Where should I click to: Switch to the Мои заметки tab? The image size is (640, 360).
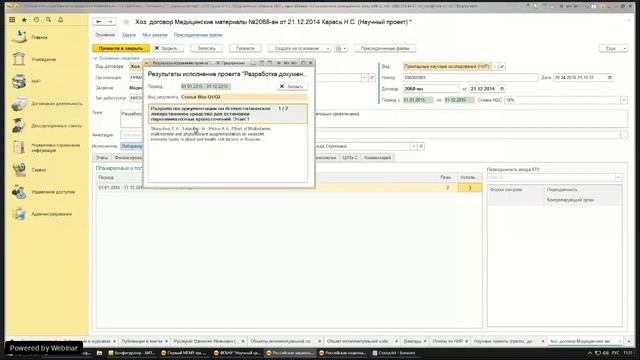point(155,35)
